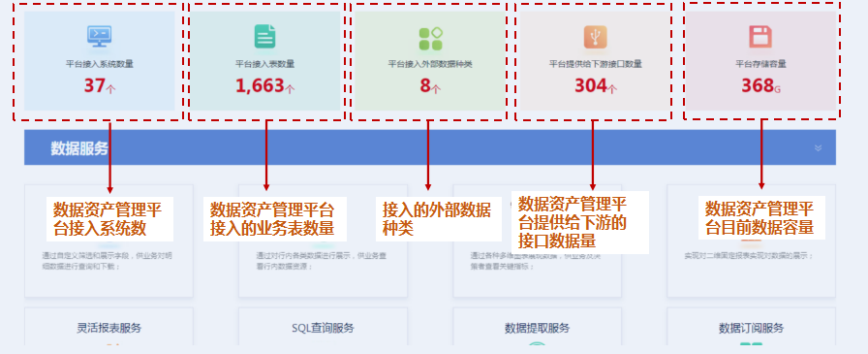This screenshot has height=354, width=868.
Task: Collapse the 数据服务 section with chevron
Action: pyautogui.click(x=818, y=148)
